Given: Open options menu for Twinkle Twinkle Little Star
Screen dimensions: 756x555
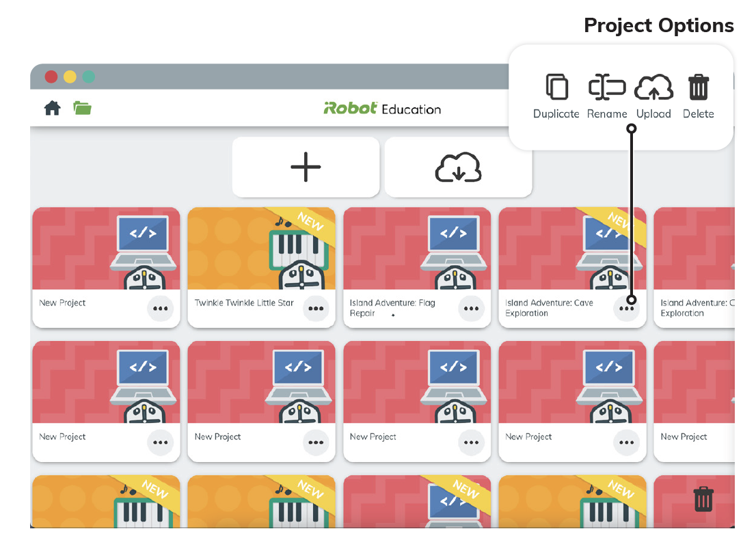Looking at the screenshot, I should 315,309.
